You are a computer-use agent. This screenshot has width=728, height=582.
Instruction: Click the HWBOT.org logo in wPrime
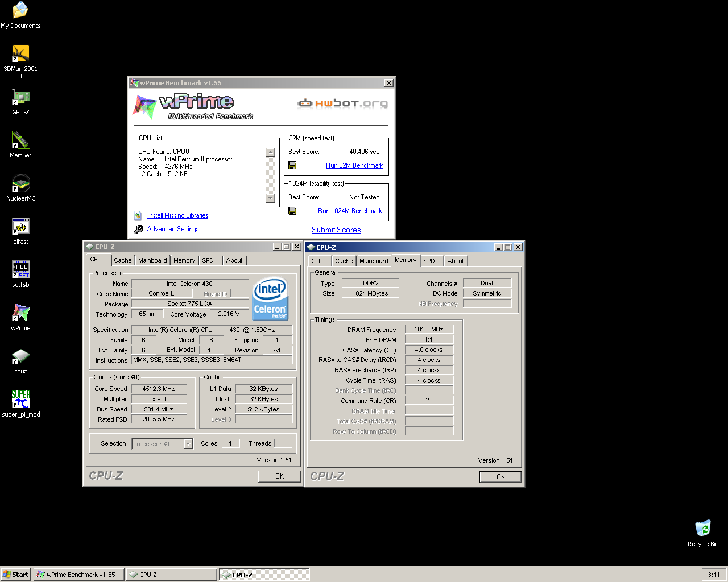(x=343, y=103)
